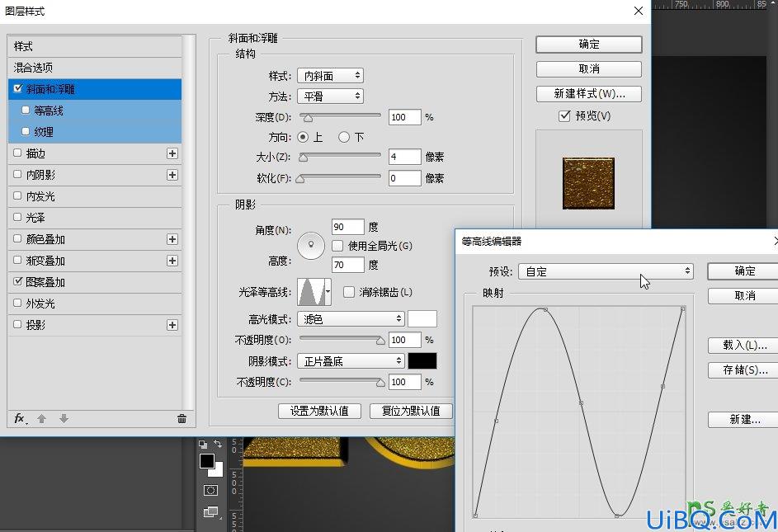Click 设置为默认值 button
Viewport: 778px width, 532px height.
319,411
